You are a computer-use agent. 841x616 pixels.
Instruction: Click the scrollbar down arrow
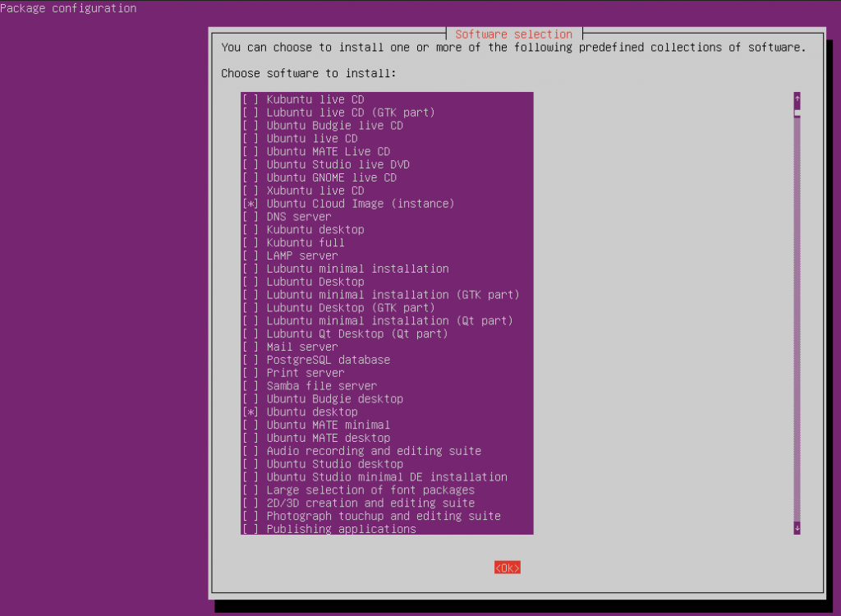796,528
